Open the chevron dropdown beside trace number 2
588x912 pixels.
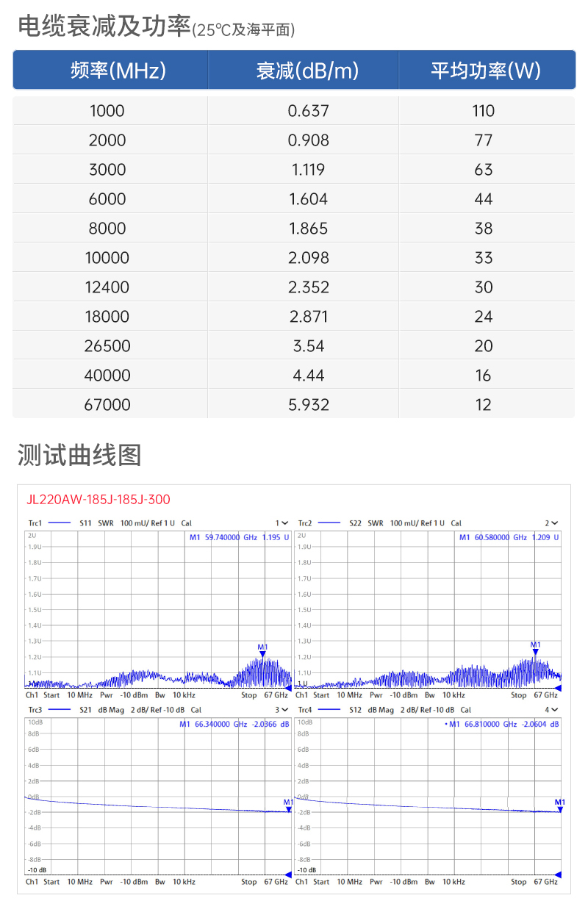(x=555, y=523)
